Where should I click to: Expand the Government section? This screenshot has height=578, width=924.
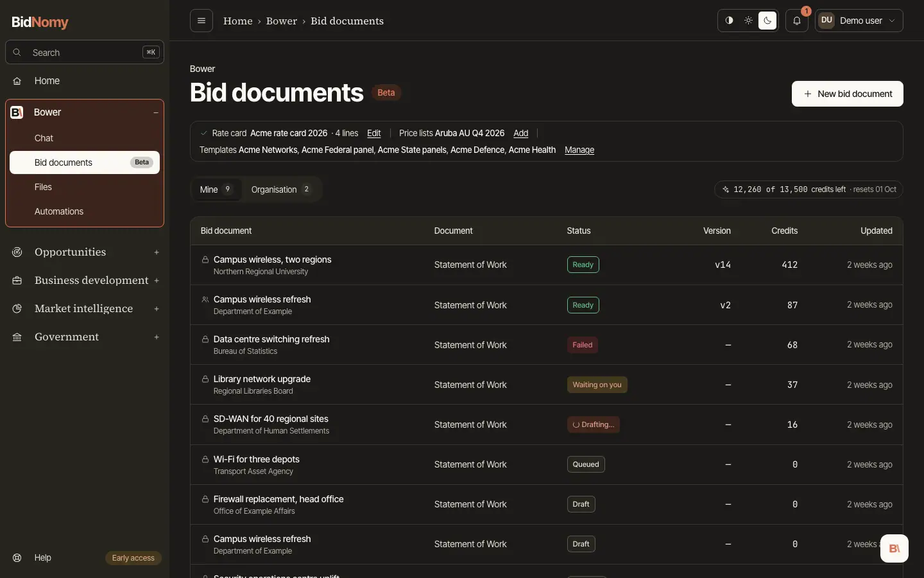(156, 337)
